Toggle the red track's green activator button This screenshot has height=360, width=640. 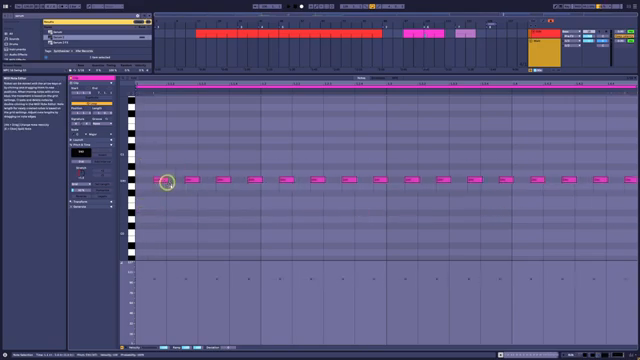pyautogui.click(x=631, y=31)
